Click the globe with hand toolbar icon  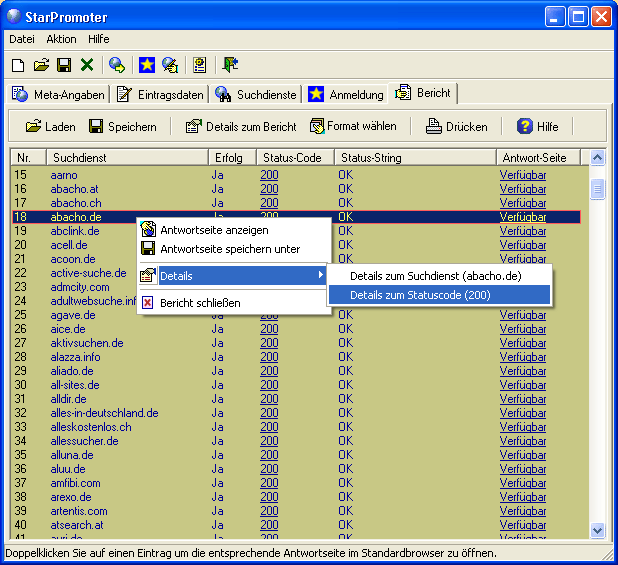coord(170,65)
